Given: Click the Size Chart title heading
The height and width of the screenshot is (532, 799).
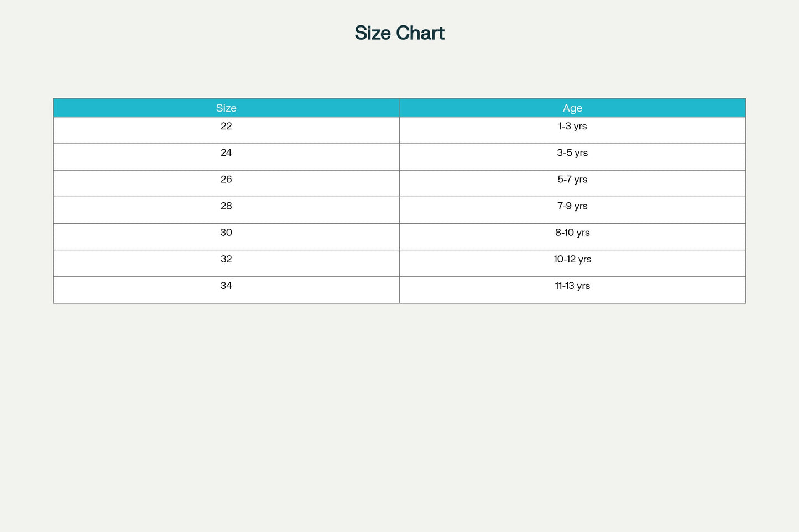Looking at the screenshot, I should [399, 33].
